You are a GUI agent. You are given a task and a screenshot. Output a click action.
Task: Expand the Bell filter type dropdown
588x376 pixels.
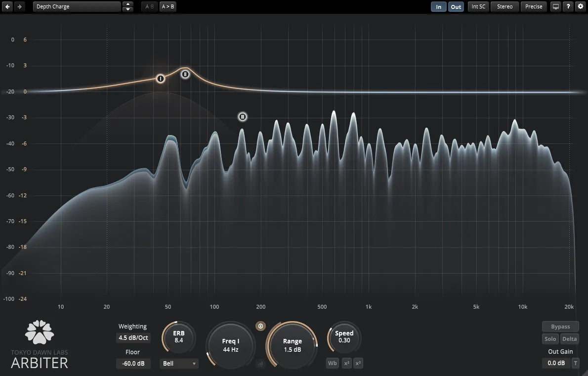[179, 364]
